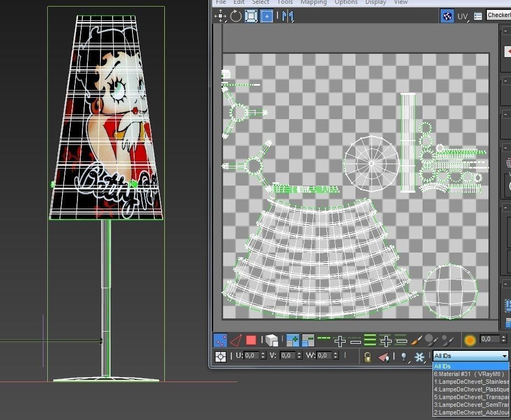Open the Options menu

coord(346,2)
